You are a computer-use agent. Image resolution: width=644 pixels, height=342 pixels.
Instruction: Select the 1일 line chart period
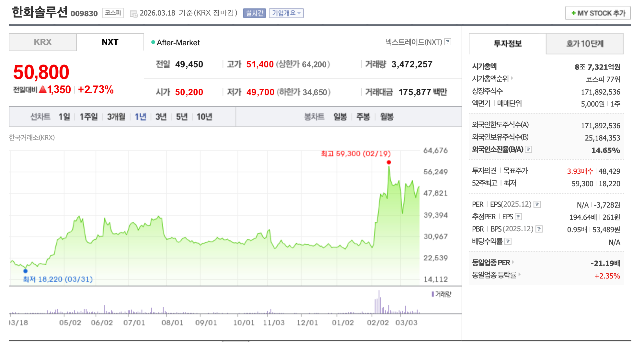click(64, 117)
